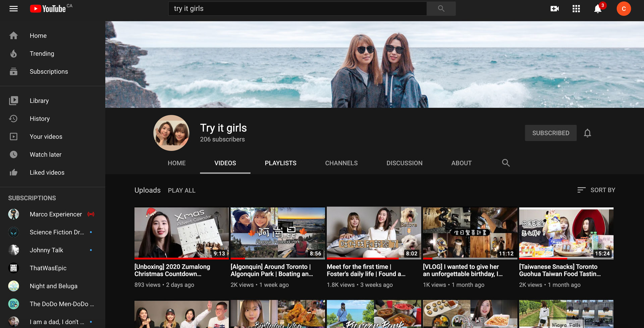Open the Trending page link
Image resolution: width=644 pixels, height=328 pixels.
[x=42, y=54]
